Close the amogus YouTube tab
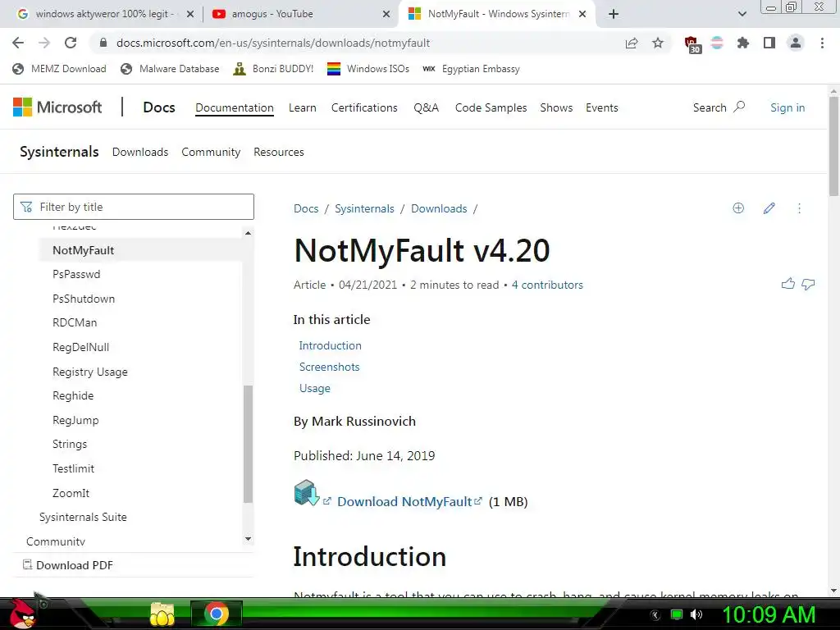Viewport: 840px width, 630px height. [386, 14]
